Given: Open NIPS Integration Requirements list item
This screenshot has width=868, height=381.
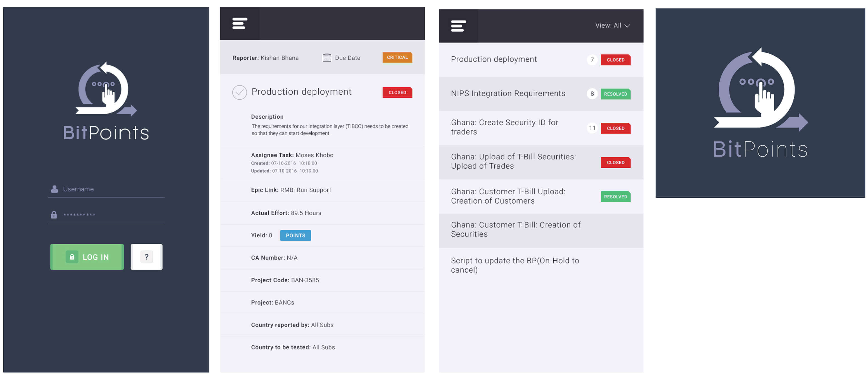Looking at the screenshot, I should coord(508,94).
